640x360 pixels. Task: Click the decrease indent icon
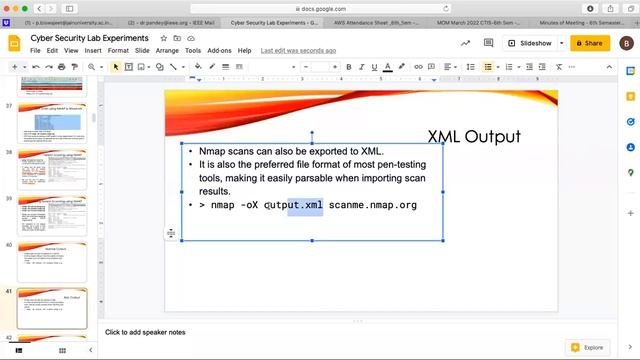(x=529, y=67)
